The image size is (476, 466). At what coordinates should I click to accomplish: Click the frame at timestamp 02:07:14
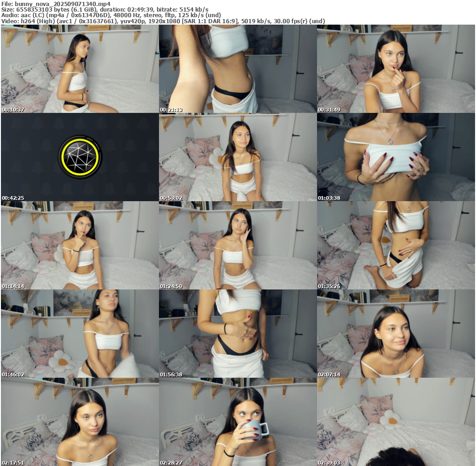[x=396, y=334]
